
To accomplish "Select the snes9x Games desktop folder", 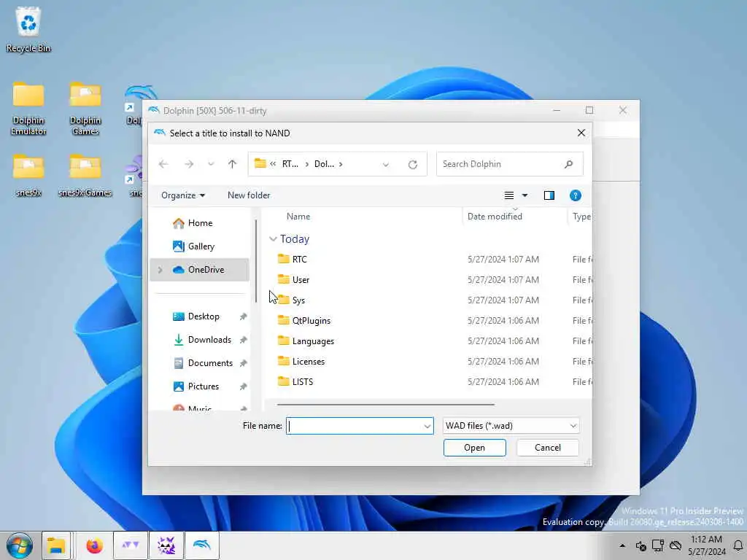I will (85, 175).
